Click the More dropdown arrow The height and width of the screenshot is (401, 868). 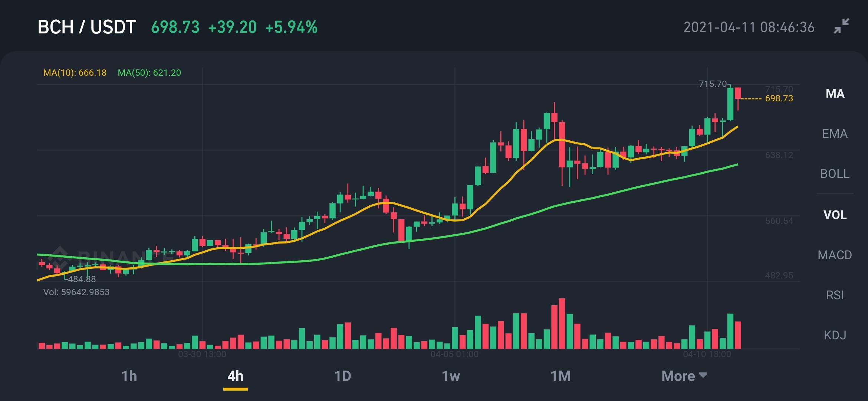point(703,375)
